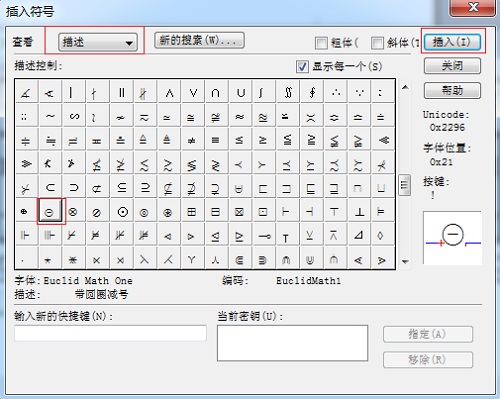Close the 插入符号 dialog with X
The height and width of the screenshot is (399, 500).
[473, 7]
